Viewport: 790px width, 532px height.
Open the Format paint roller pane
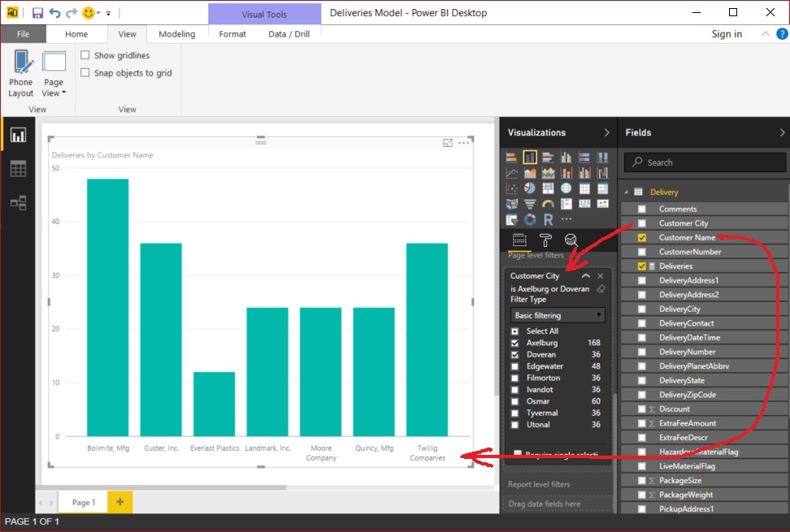[x=545, y=240]
